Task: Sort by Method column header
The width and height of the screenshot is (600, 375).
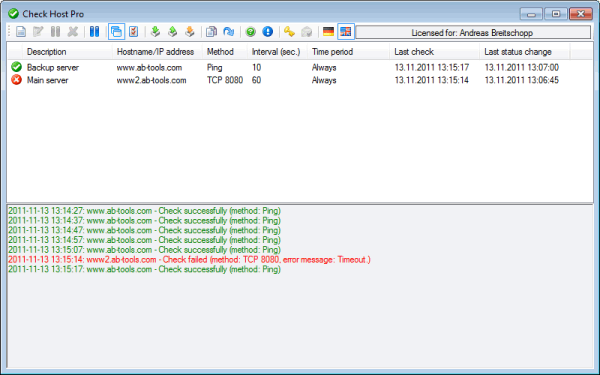Action: [225, 52]
